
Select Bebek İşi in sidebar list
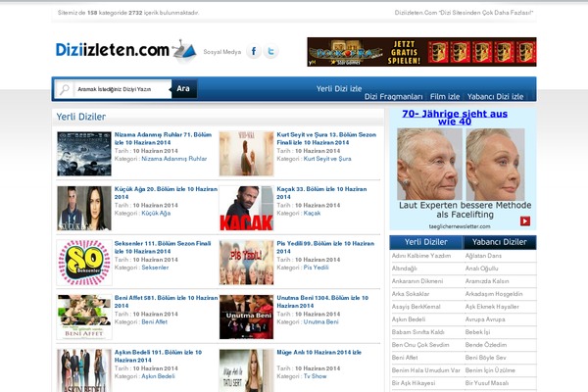pos(477,332)
